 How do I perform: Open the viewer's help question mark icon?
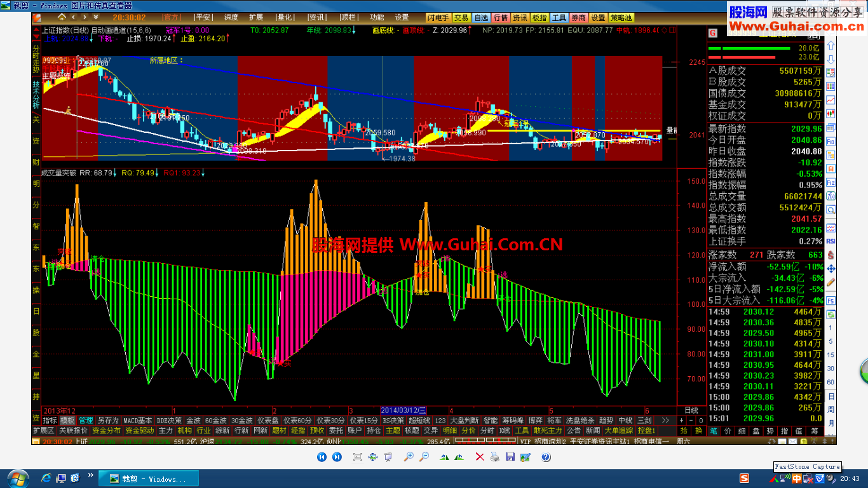[x=545, y=457]
